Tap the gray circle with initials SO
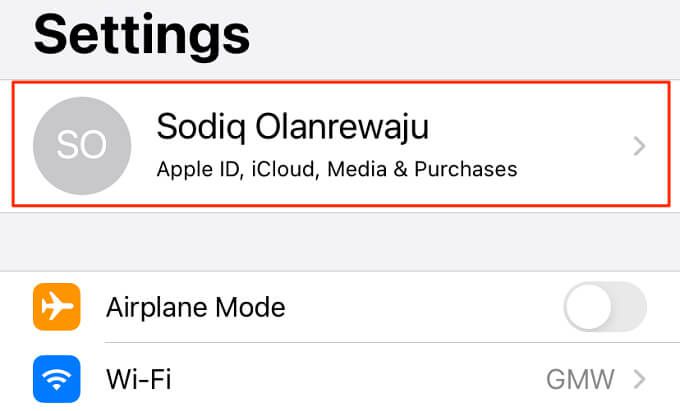 (82, 146)
